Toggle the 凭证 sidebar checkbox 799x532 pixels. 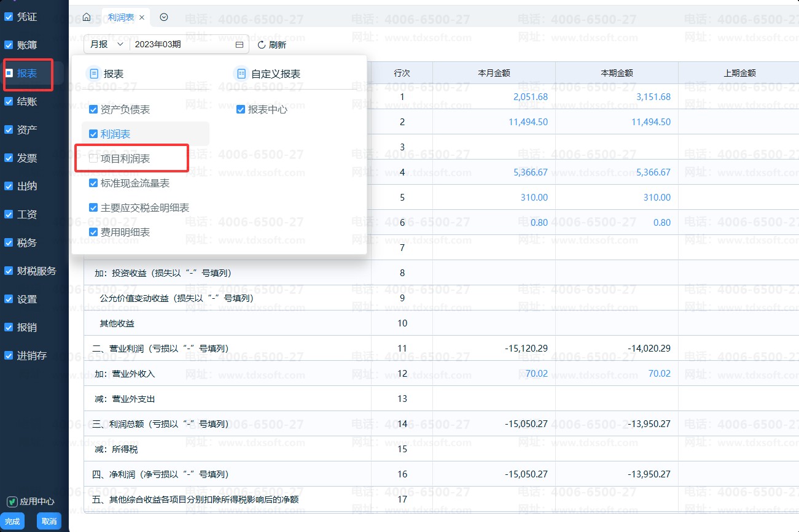(9, 17)
